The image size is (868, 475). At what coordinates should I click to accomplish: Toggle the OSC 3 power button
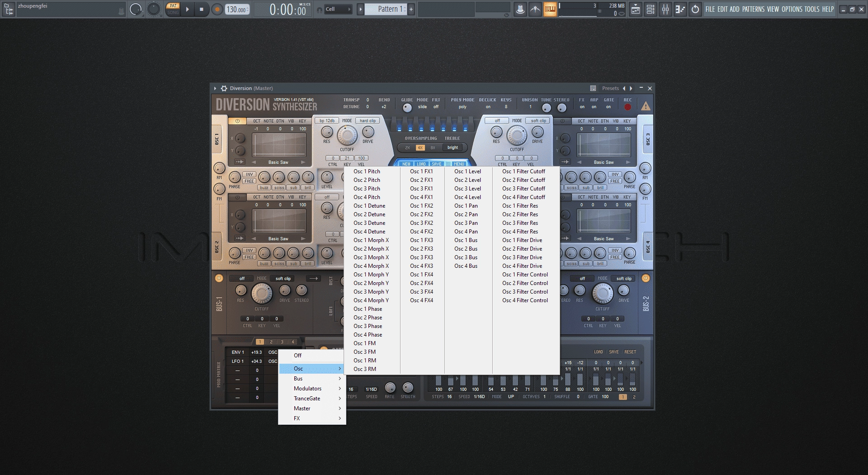click(x=562, y=121)
